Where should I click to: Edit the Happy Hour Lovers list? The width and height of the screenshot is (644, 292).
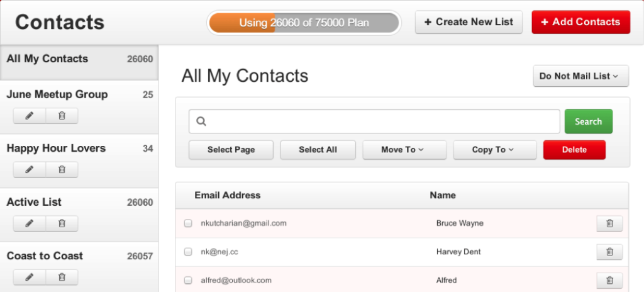pos(29,169)
